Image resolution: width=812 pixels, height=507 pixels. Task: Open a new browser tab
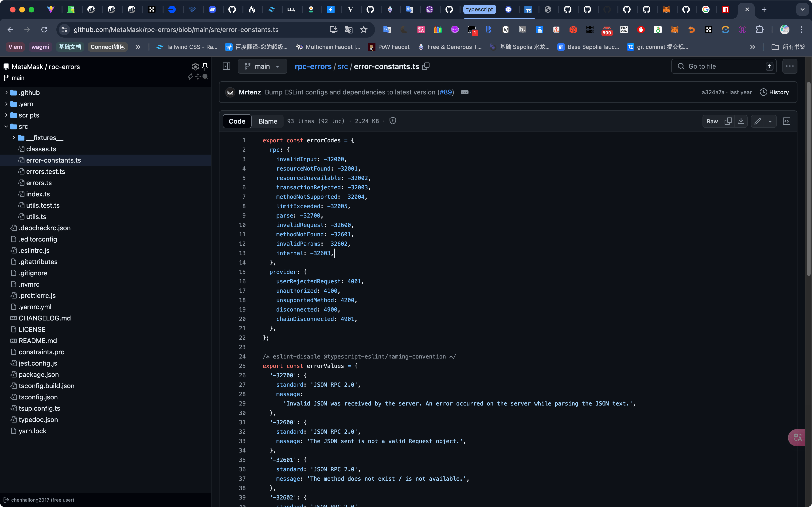point(764,9)
